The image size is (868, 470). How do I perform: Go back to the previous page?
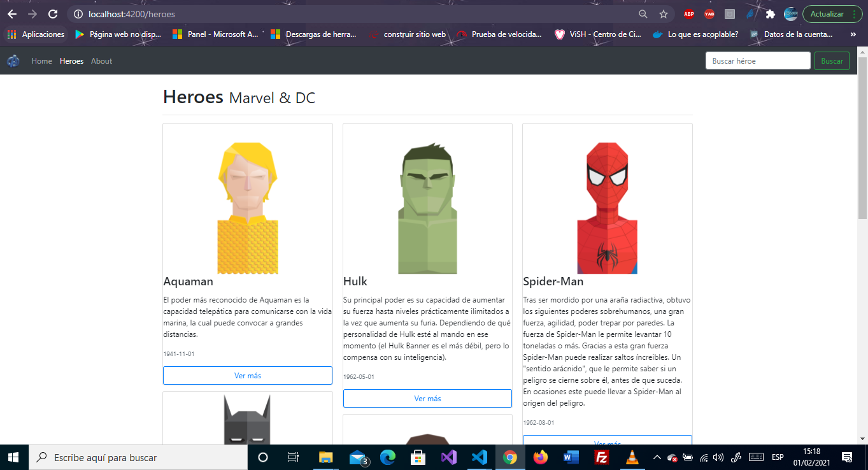pyautogui.click(x=12, y=14)
